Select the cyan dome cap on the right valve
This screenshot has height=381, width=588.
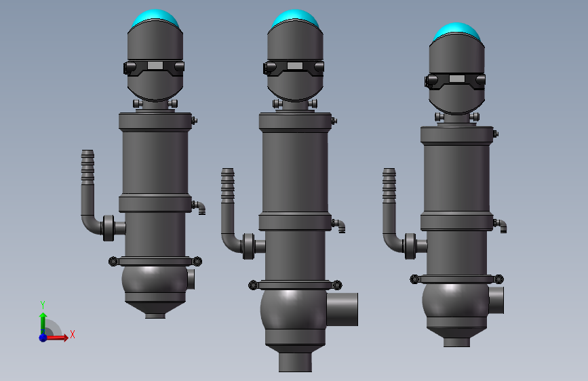pos(456,31)
